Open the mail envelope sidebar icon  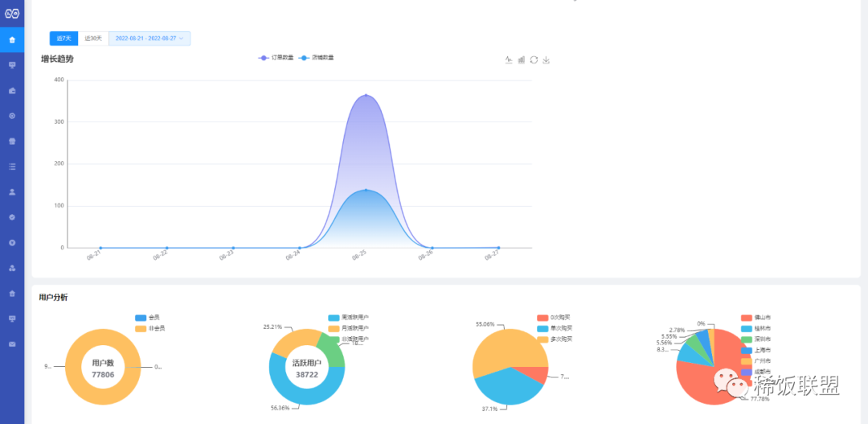pyautogui.click(x=12, y=344)
